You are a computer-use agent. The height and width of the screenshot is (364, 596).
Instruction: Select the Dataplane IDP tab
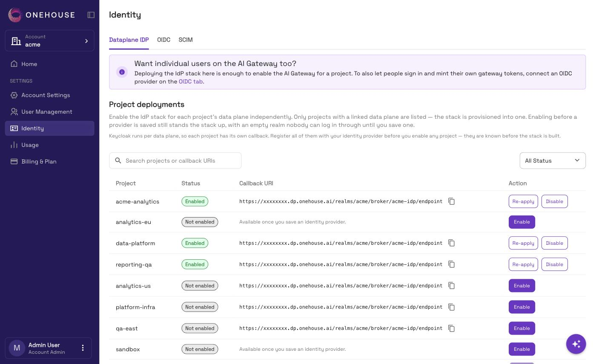[x=129, y=40]
